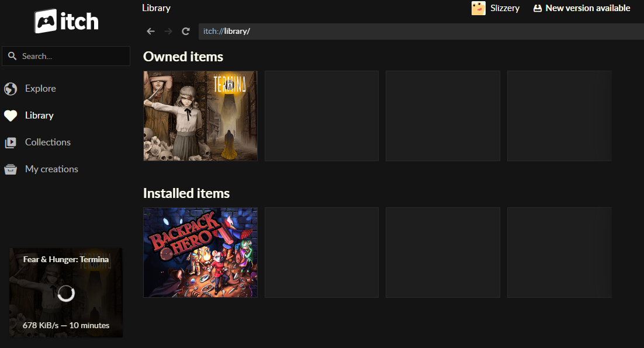Click the Fear & Hunger: Termina title text
Screen dimensions: 644x348
[66, 259]
